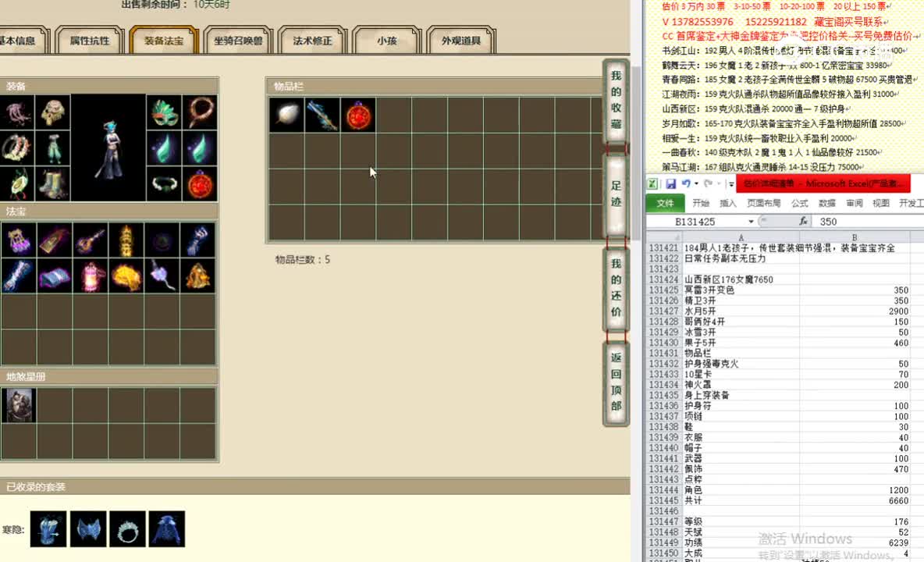
Task: Select the red orb in equipment panel
Action: [x=200, y=184]
